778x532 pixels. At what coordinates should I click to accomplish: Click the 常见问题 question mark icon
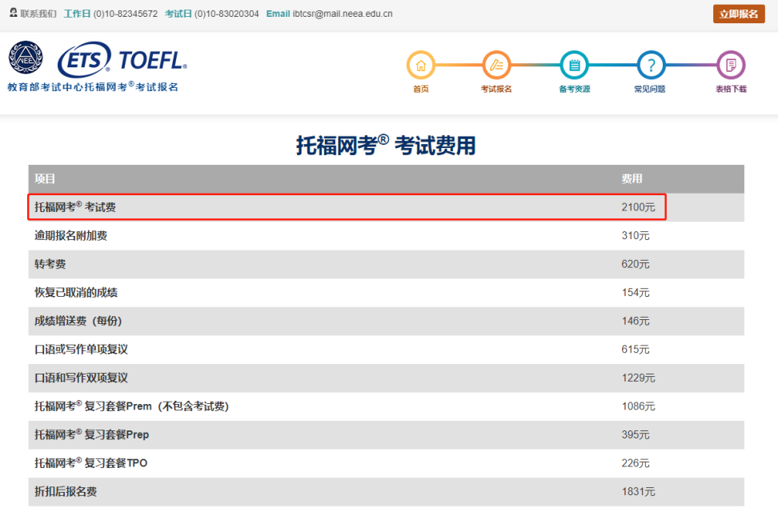(650, 64)
